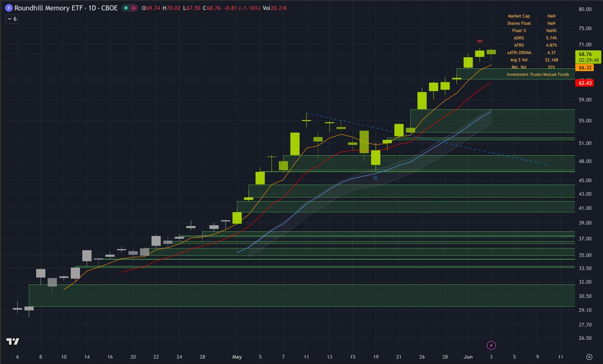The image size is (603, 364).
Task: Click the ADR% value 5.74%
Action: point(552,38)
